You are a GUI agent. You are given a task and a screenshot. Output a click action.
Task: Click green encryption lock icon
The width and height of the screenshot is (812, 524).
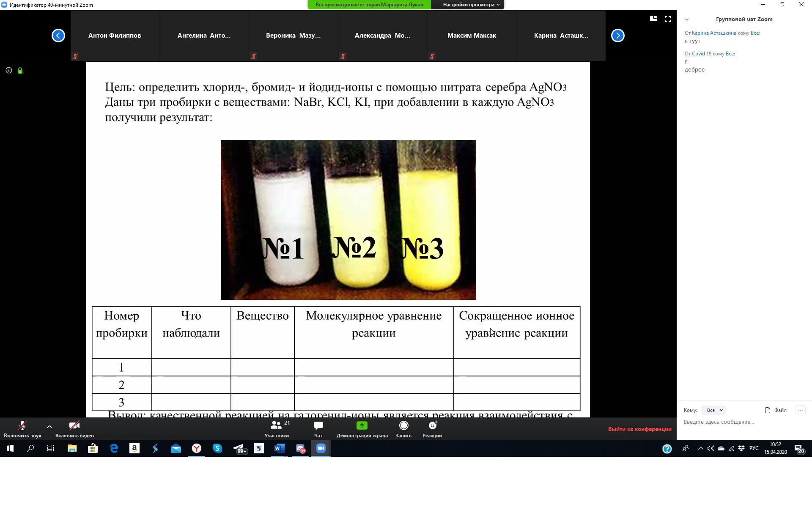click(x=20, y=71)
